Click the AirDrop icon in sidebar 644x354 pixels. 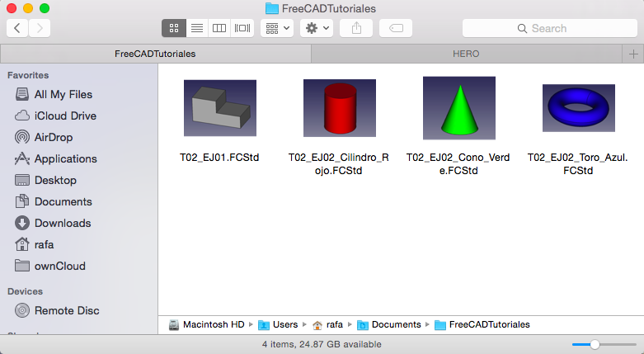(22, 137)
